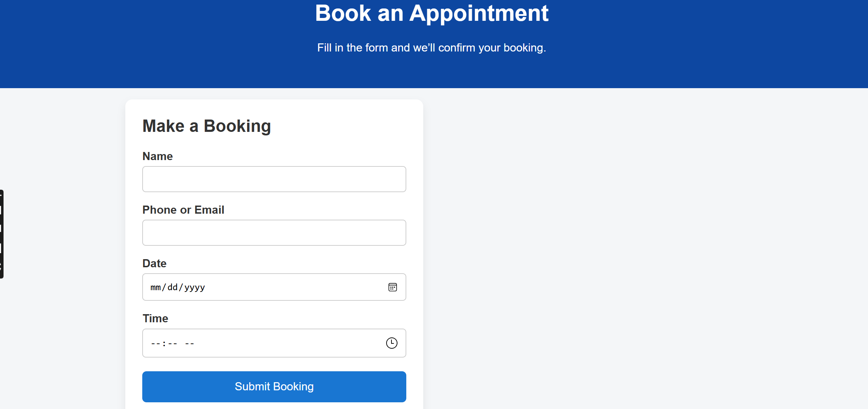Open the calendar picker in Date field

(x=393, y=287)
